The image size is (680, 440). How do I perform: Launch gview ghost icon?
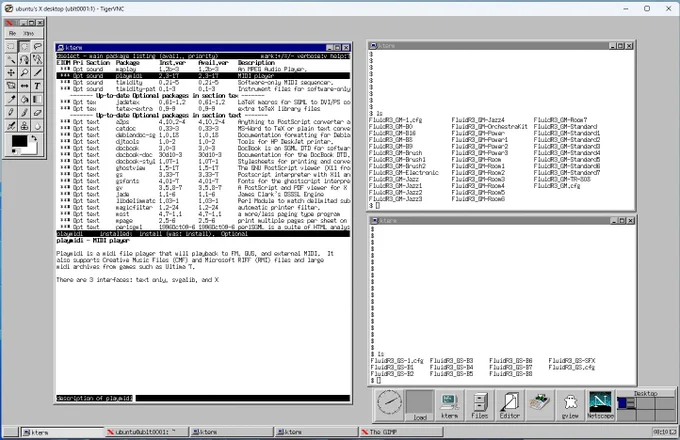tap(570, 405)
